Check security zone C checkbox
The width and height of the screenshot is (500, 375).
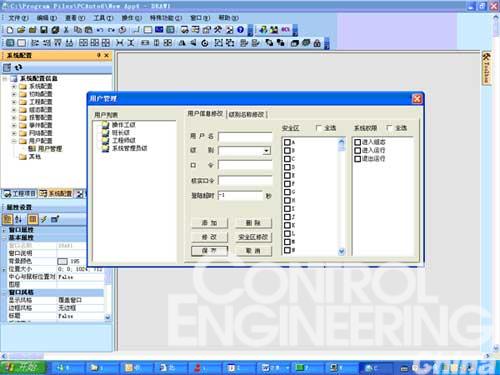point(287,159)
